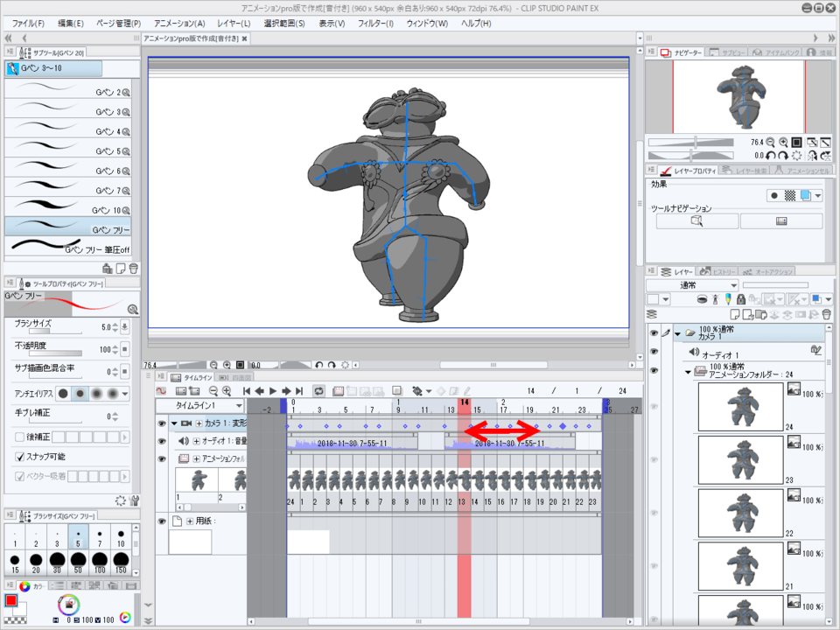Open the アンチエイリアス dropdown arrow
Screen dimensions: 840x630
point(125,394)
